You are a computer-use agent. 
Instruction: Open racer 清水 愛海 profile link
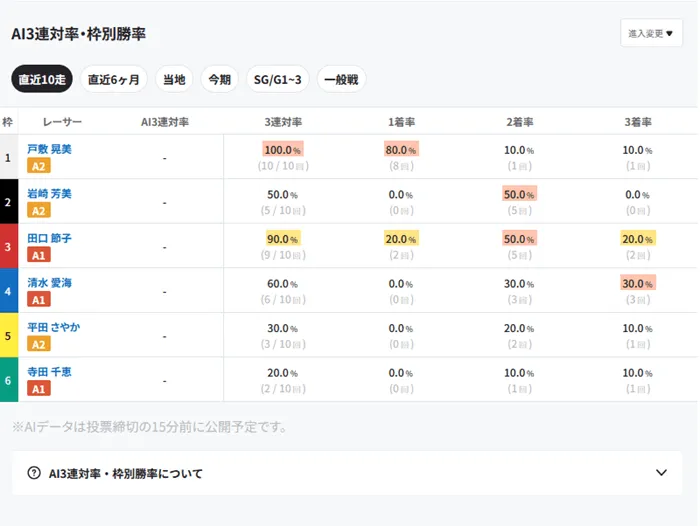49,283
